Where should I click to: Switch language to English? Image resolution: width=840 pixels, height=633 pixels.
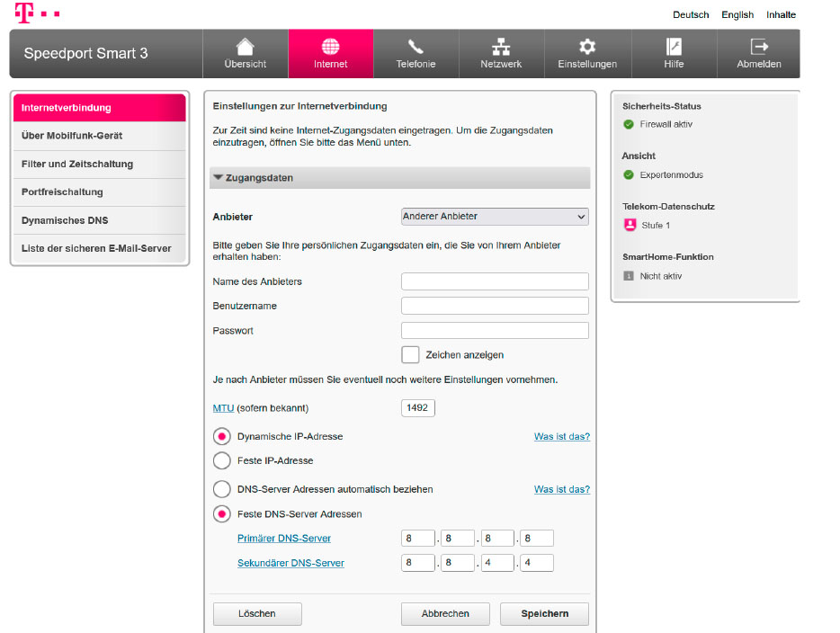[x=737, y=15]
